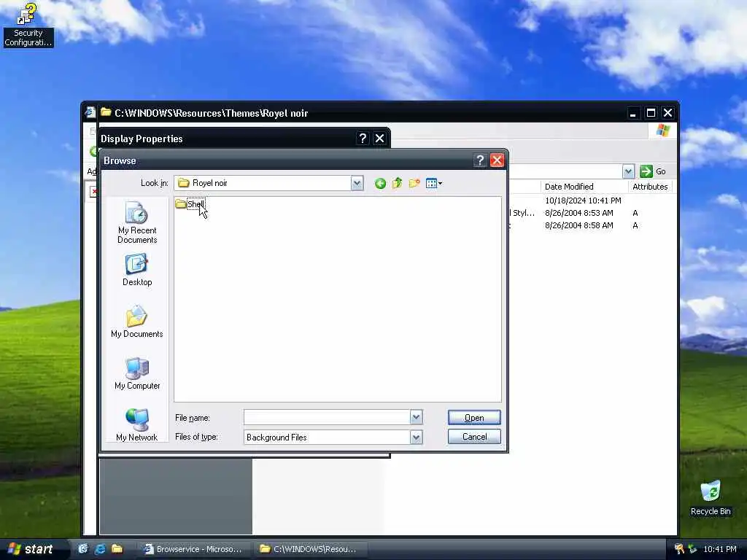
Task: Select the Shell folder
Action: pos(190,204)
